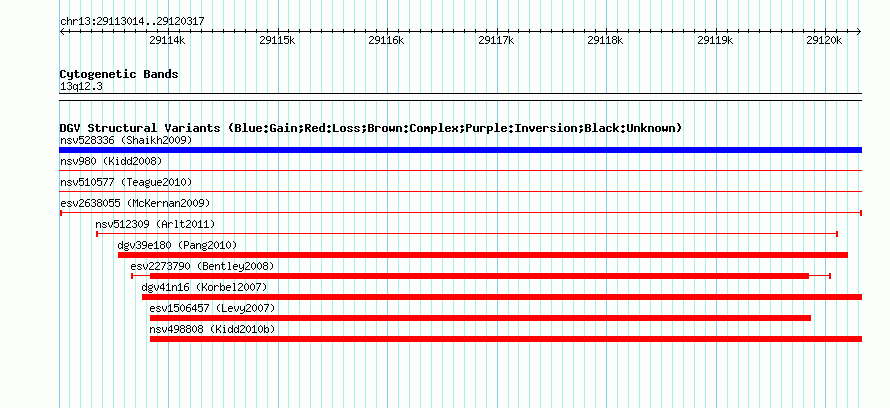Click the 29119k ruler tick label
The image size is (890, 408).
[x=715, y=40]
